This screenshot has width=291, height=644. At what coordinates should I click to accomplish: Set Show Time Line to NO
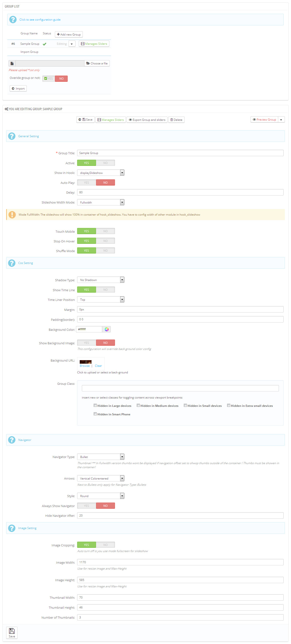(x=105, y=290)
